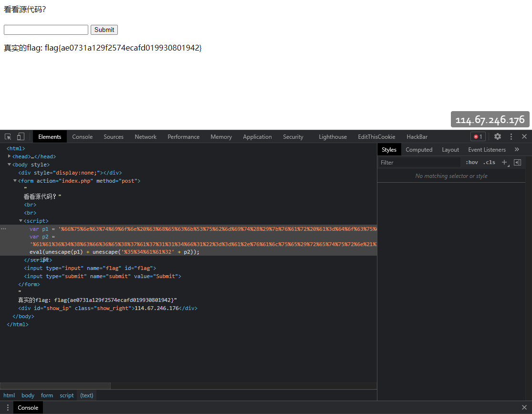Screen dimensions: 532x414
Task: Toggle the .cls class editor
Action: [x=489, y=163]
